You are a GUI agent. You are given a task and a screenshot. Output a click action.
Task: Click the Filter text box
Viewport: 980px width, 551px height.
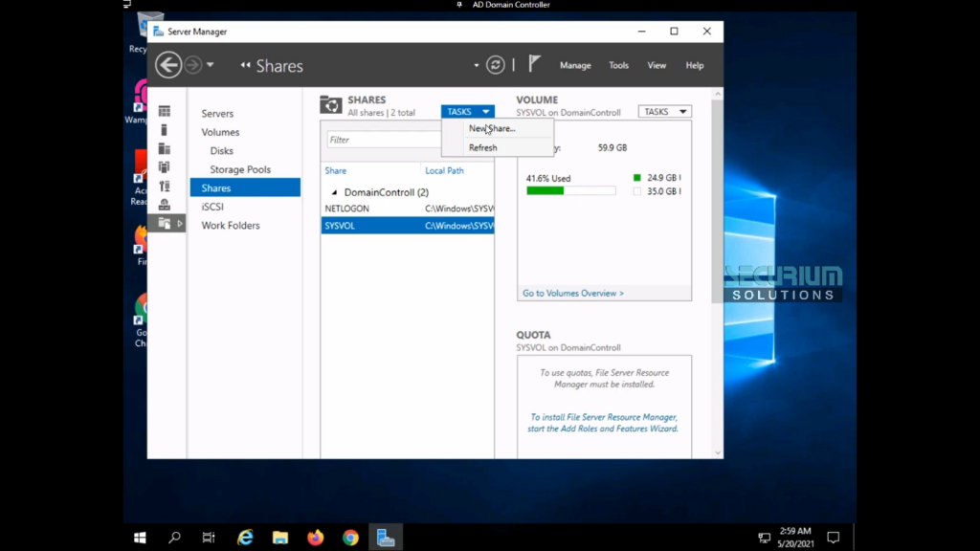384,140
